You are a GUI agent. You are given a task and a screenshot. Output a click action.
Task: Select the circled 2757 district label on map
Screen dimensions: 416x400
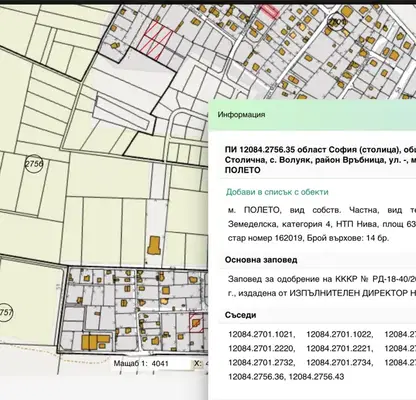point(5,313)
